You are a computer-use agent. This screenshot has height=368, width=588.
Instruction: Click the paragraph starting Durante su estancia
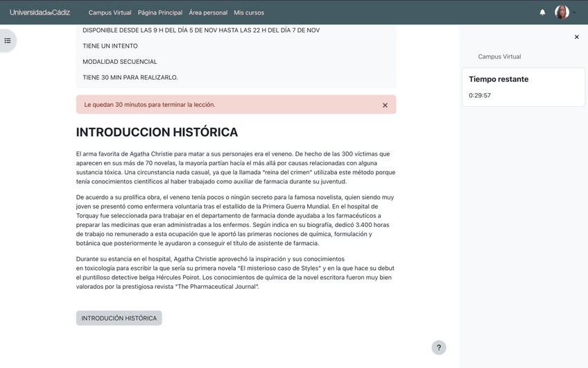pyautogui.click(x=235, y=273)
